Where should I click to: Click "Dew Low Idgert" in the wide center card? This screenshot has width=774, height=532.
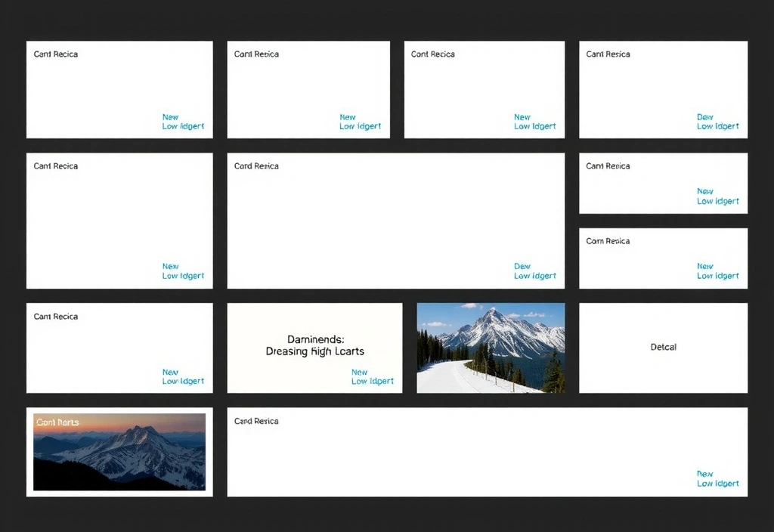(534, 271)
